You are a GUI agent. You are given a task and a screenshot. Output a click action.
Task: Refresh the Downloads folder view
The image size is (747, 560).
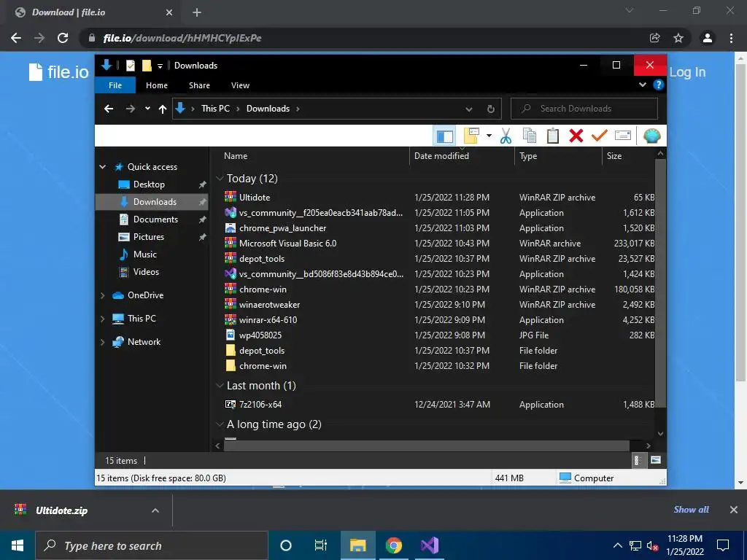coord(491,109)
